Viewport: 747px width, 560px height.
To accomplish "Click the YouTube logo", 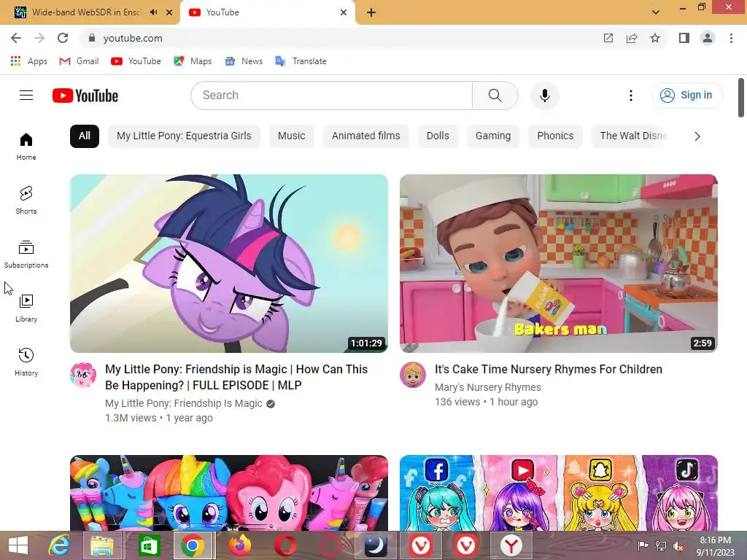I will pyautogui.click(x=85, y=96).
